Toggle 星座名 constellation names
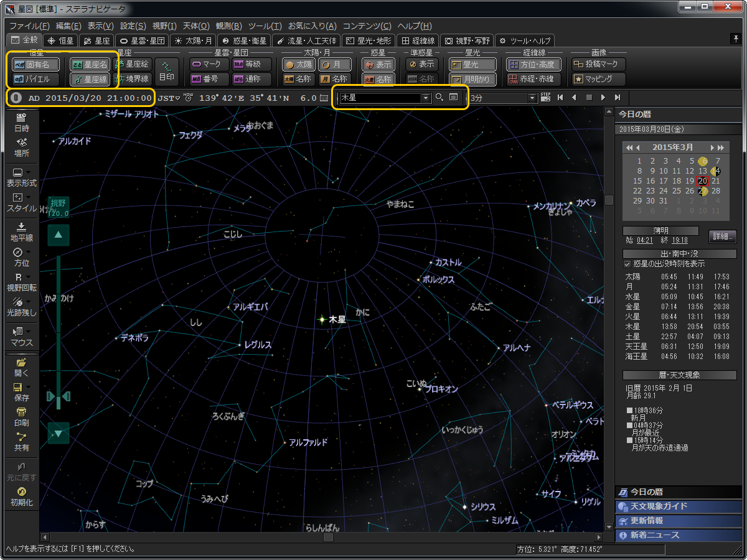The height and width of the screenshot is (560, 747). 89,64
